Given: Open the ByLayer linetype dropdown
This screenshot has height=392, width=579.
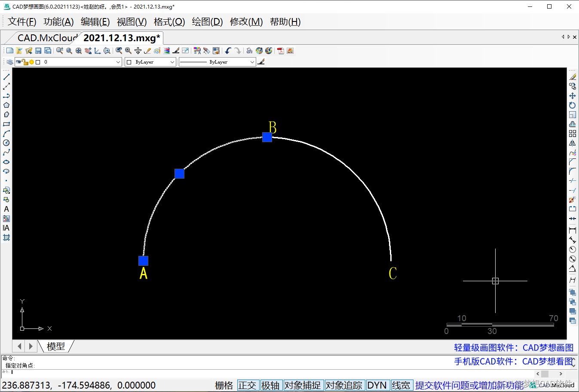Looking at the screenshot, I should [x=252, y=62].
